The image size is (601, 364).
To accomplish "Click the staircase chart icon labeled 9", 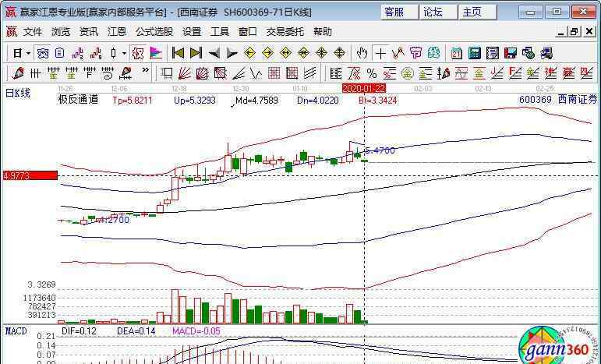I will [x=96, y=53].
